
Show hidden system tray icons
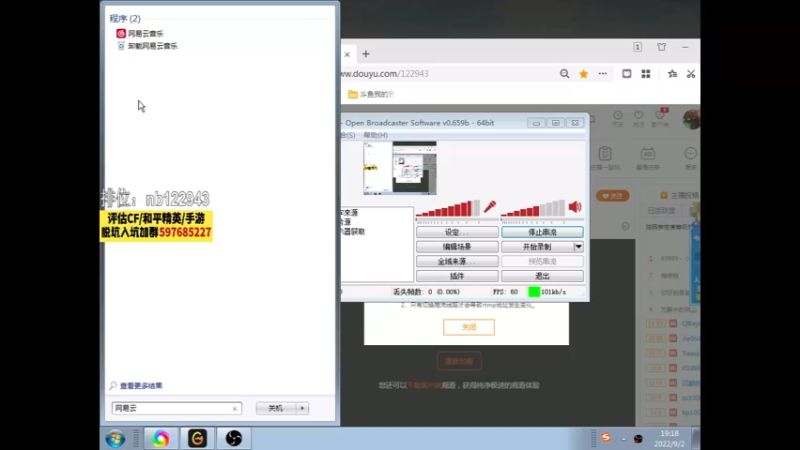coord(623,439)
